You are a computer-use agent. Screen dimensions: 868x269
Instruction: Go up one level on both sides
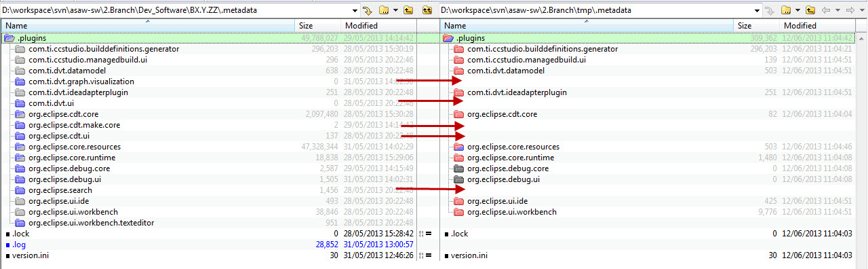pyautogui.click(x=427, y=10)
